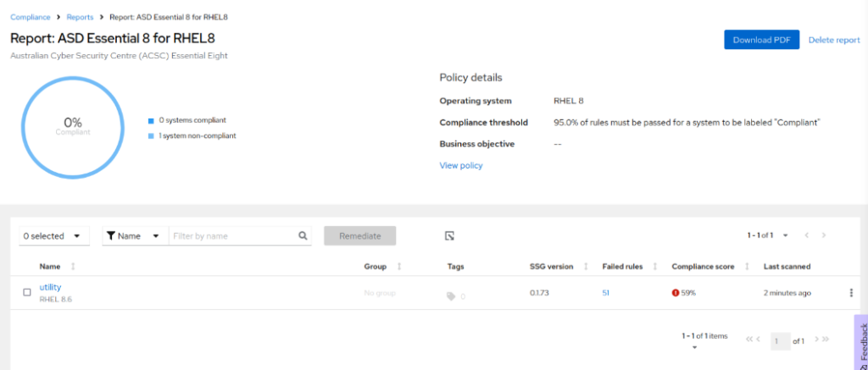Screen dimensions: 868x370
Task: Click the top previous page arrow
Action: pyautogui.click(x=807, y=235)
